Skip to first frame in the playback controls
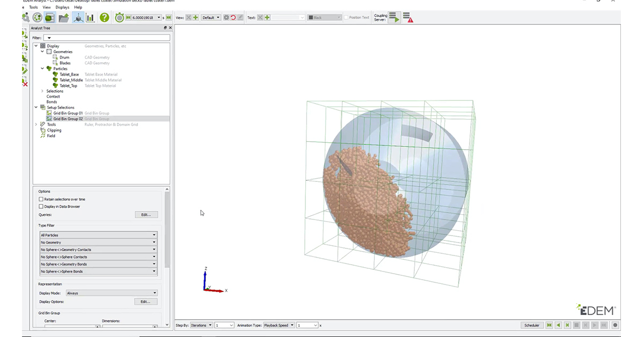This screenshot has height=337, width=644. click(549, 325)
